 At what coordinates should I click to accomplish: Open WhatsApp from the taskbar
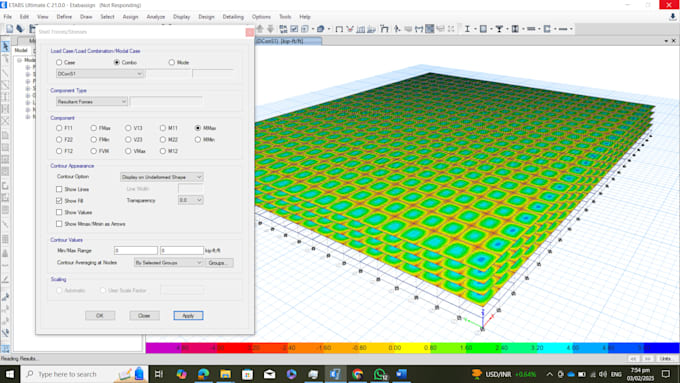(379, 374)
